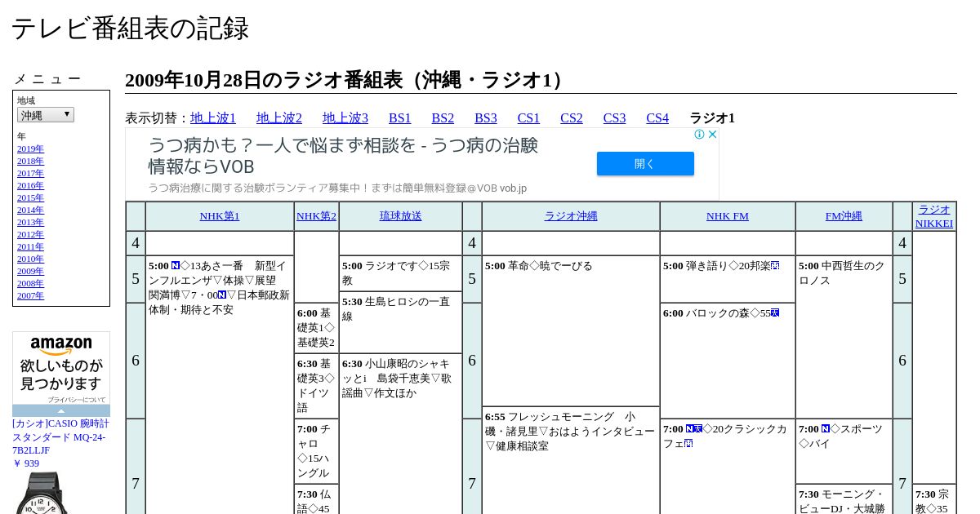The height and width of the screenshot is (514, 980).
Task: Open ラジオ沖縄 channel header link
Action: pos(571,216)
